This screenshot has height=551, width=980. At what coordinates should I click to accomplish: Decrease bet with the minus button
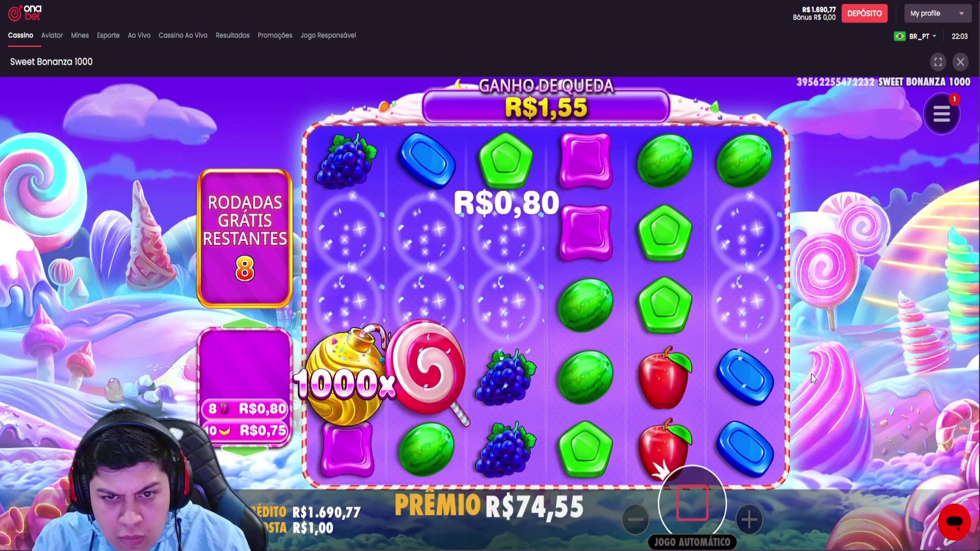pos(636,519)
